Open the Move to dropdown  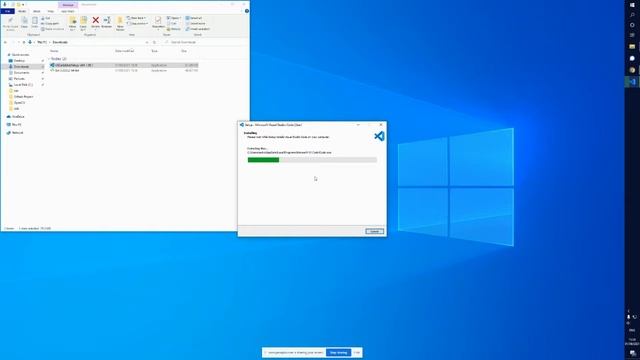tap(73, 24)
